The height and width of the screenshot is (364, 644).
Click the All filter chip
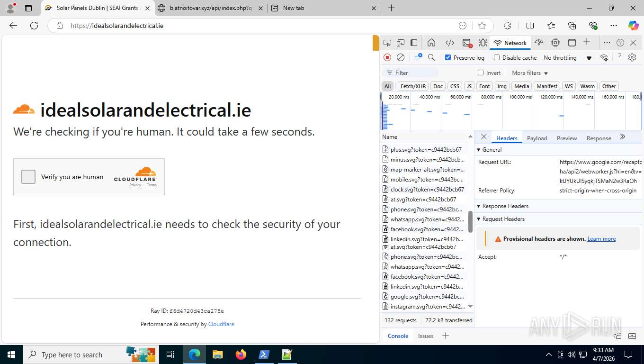pyautogui.click(x=388, y=86)
